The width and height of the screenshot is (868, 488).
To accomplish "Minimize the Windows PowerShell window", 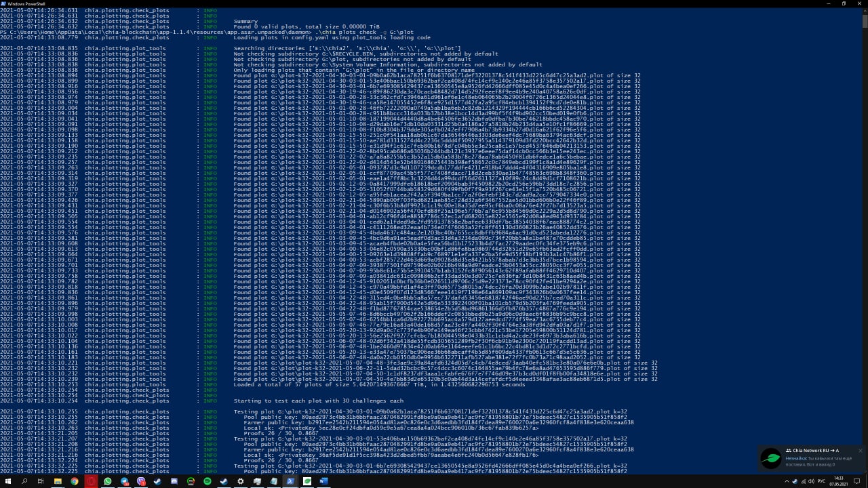I will (x=829, y=3).
